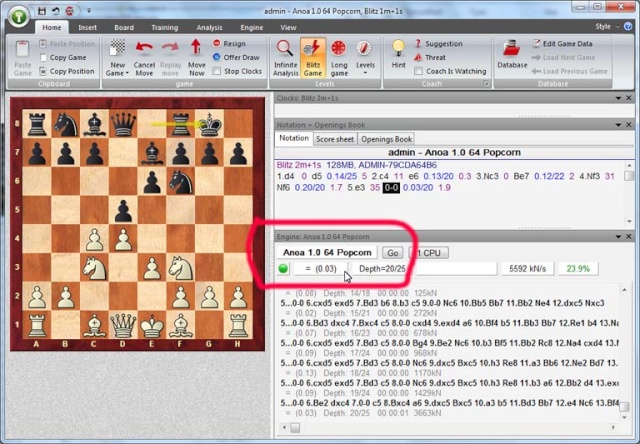The height and width of the screenshot is (444, 640).
Task: Click the save icon in quick access toolbar
Action: pos(42,11)
